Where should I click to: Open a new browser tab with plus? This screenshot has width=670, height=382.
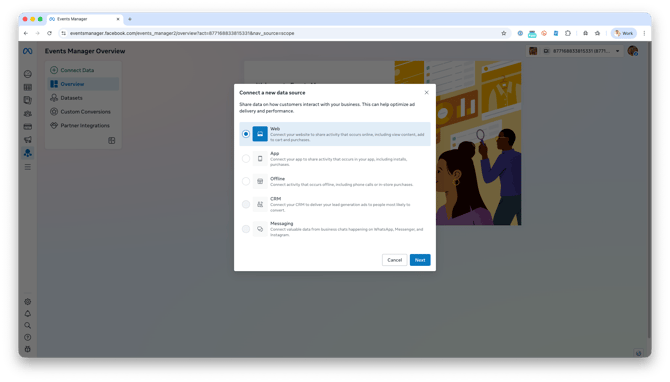tap(130, 19)
